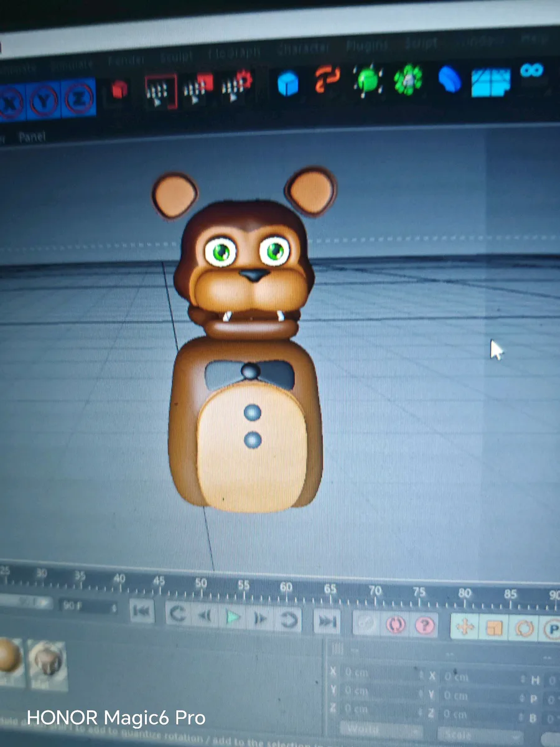The image size is (560, 747).
Task: Click the Render to Picture Viewer icon
Action: [198, 90]
